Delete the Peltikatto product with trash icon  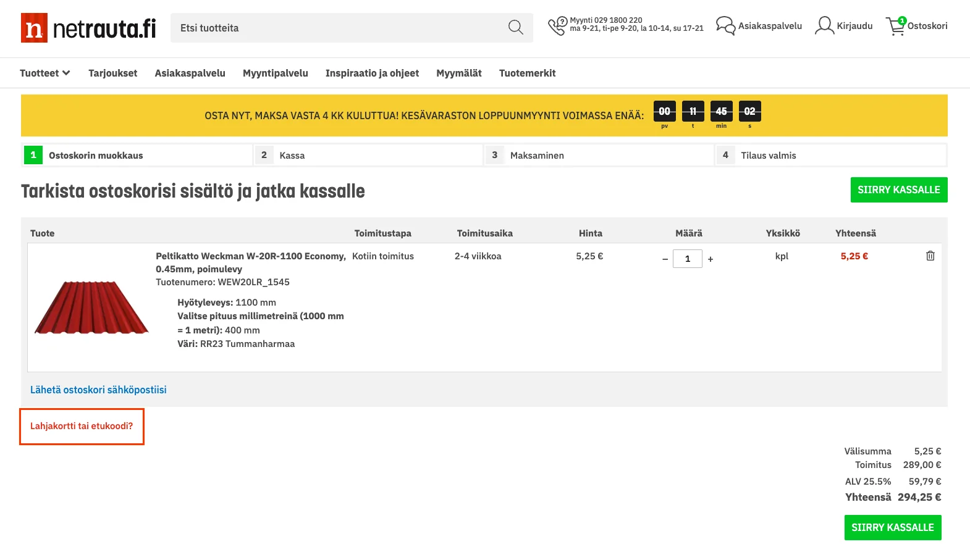930,256
